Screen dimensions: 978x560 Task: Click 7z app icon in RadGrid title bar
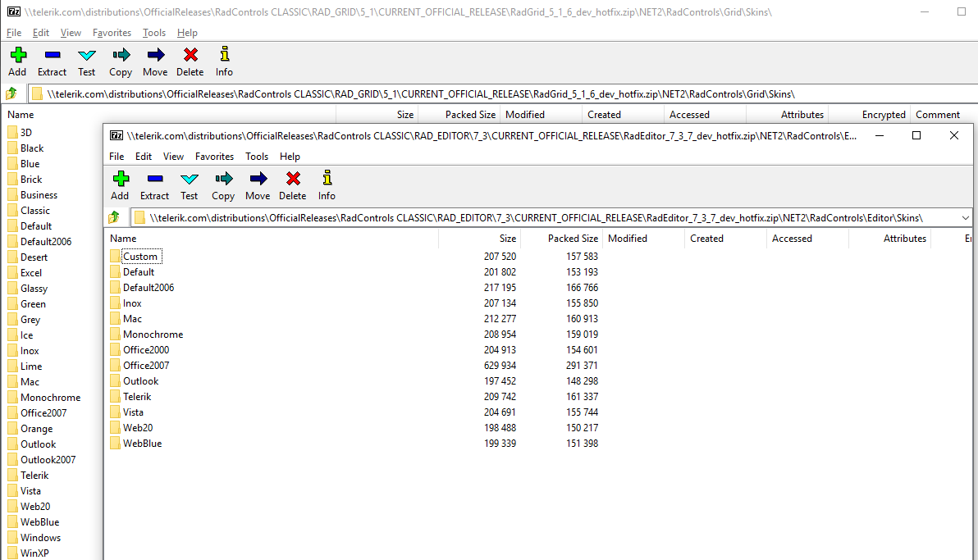coord(14,11)
